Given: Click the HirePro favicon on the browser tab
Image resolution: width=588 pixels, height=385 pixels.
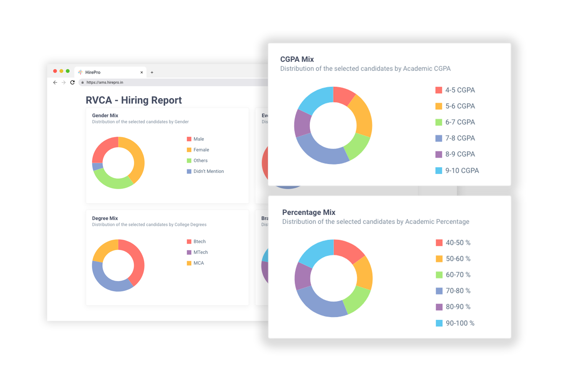Looking at the screenshot, I should [x=80, y=72].
